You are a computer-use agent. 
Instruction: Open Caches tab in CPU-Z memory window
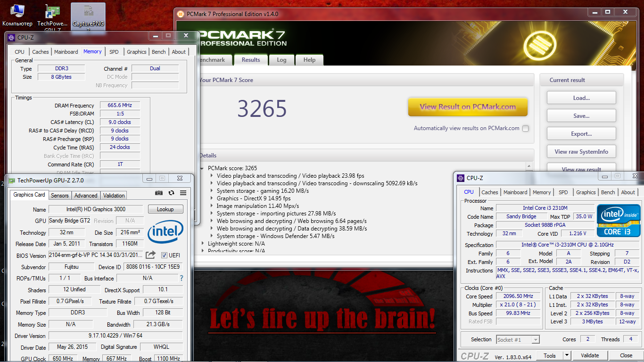click(x=41, y=52)
